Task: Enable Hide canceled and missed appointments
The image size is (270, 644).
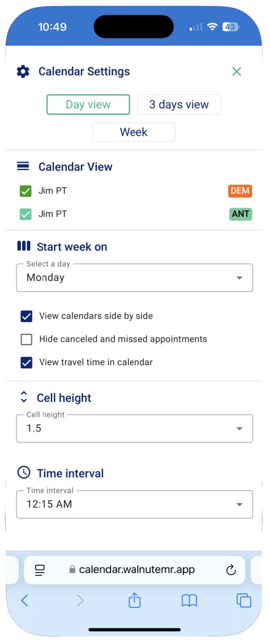Action: pyautogui.click(x=26, y=339)
